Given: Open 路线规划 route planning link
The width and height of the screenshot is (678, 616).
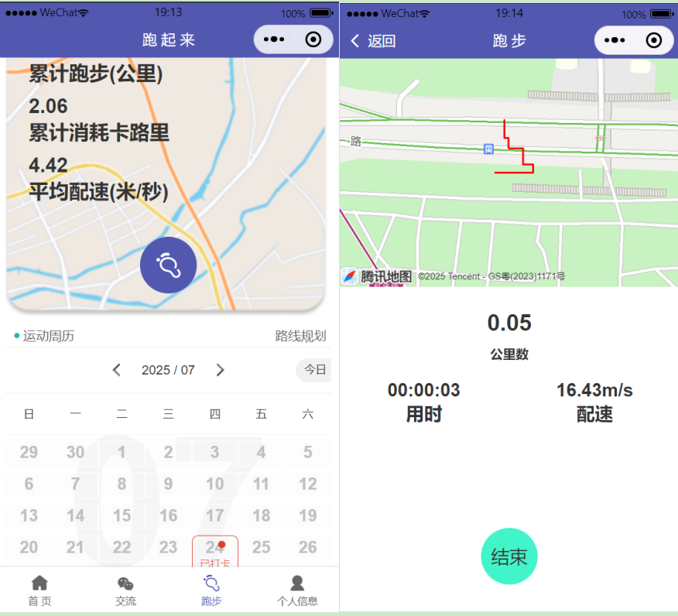Looking at the screenshot, I should [x=300, y=336].
